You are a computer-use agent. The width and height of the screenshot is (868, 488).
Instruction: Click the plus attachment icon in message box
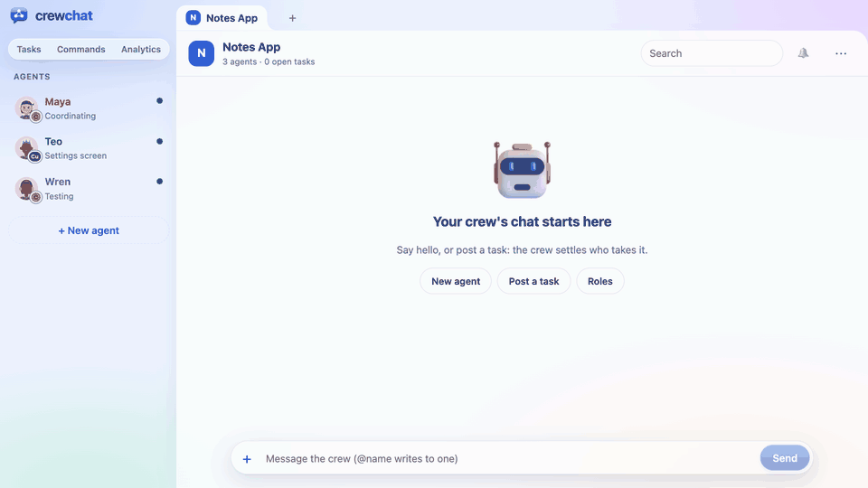pyautogui.click(x=247, y=459)
